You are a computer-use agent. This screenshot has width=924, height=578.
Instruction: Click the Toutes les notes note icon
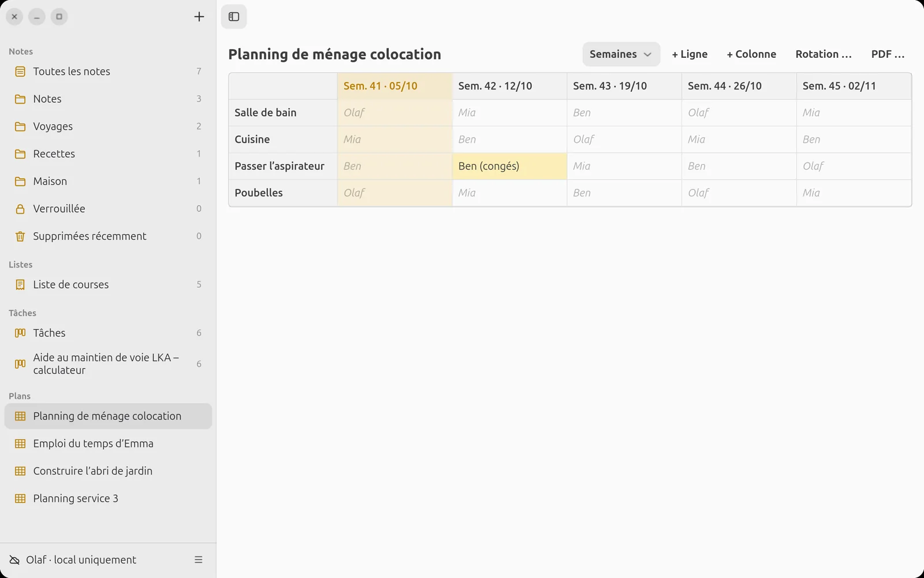20,72
